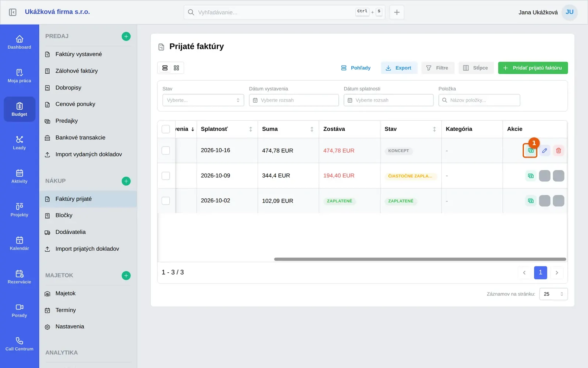The image size is (588, 368).
Task: Focus the Názov položky search field
Action: (479, 100)
